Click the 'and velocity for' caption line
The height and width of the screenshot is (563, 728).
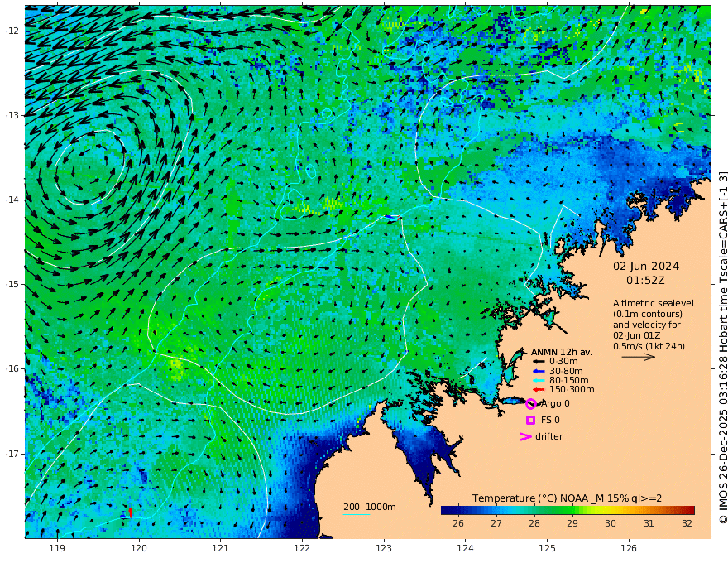(x=647, y=325)
